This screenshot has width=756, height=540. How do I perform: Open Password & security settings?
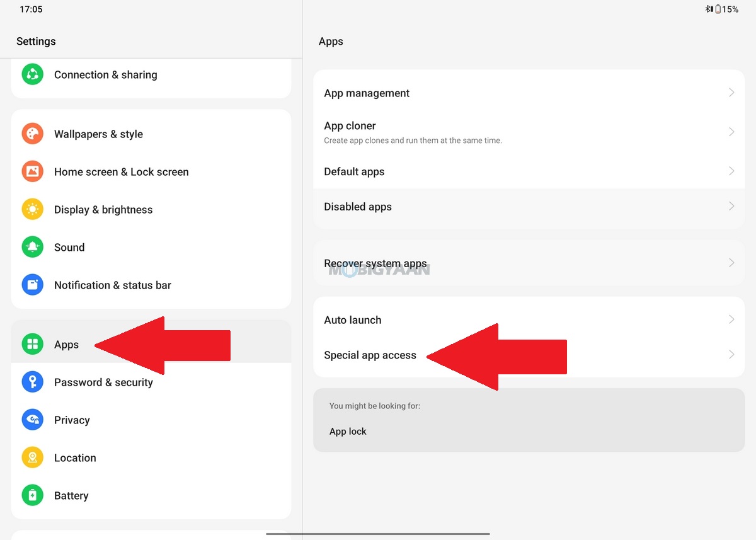coord(151,382)
